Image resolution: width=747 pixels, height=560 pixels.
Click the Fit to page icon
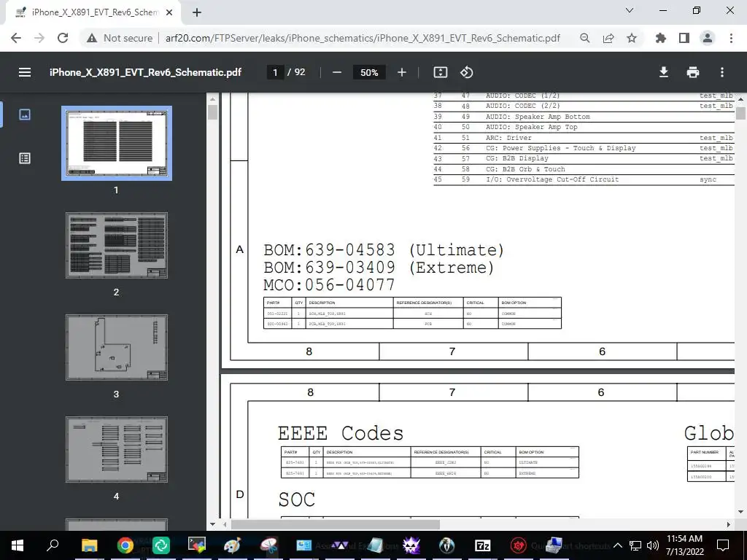click(x=440, y=72)
